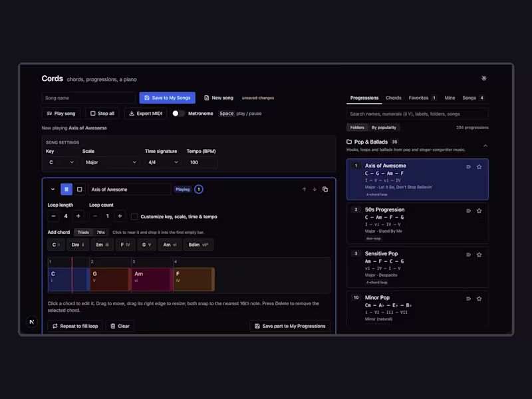Add the Em iii chord
Screen dimensions: 532x399
click(102, 245)
